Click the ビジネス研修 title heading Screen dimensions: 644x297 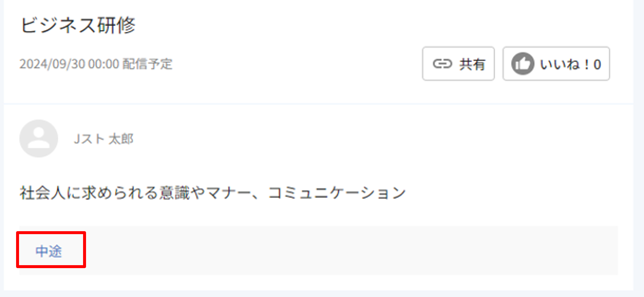(x=78, y=25)
